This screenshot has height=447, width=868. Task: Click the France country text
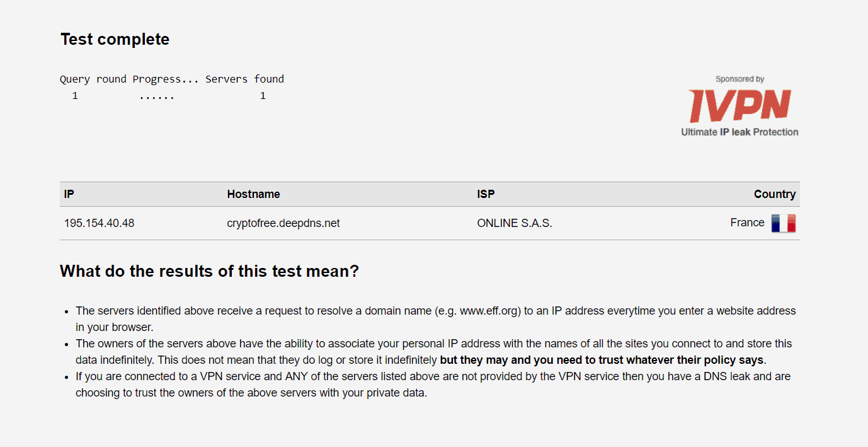pos(747,223)
